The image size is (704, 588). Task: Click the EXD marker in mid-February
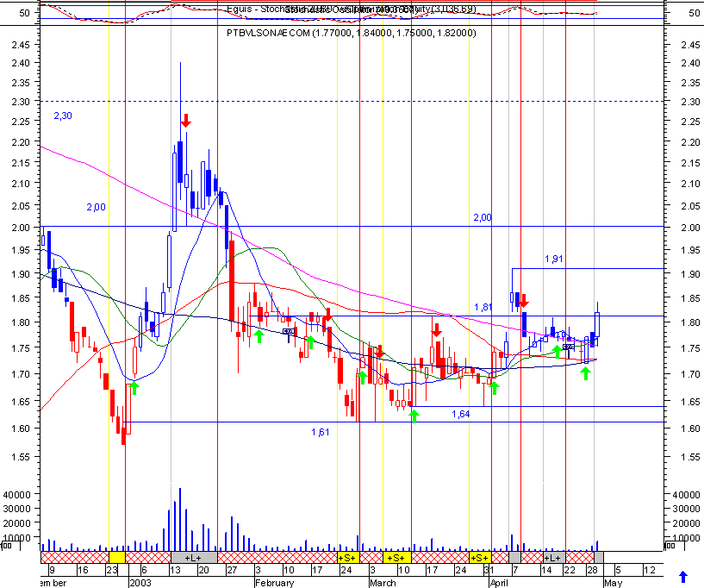click(289, 332)
